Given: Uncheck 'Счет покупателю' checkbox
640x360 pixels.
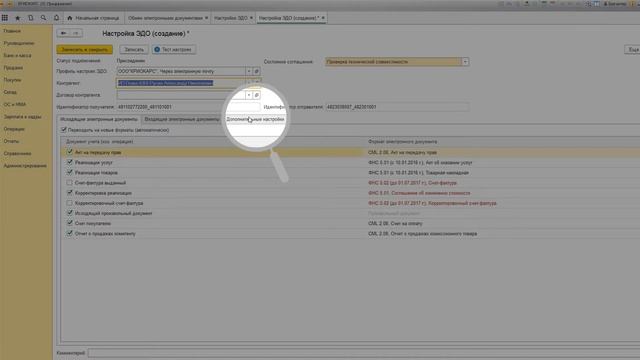Looking at the screenshot, I should (69, 223).
